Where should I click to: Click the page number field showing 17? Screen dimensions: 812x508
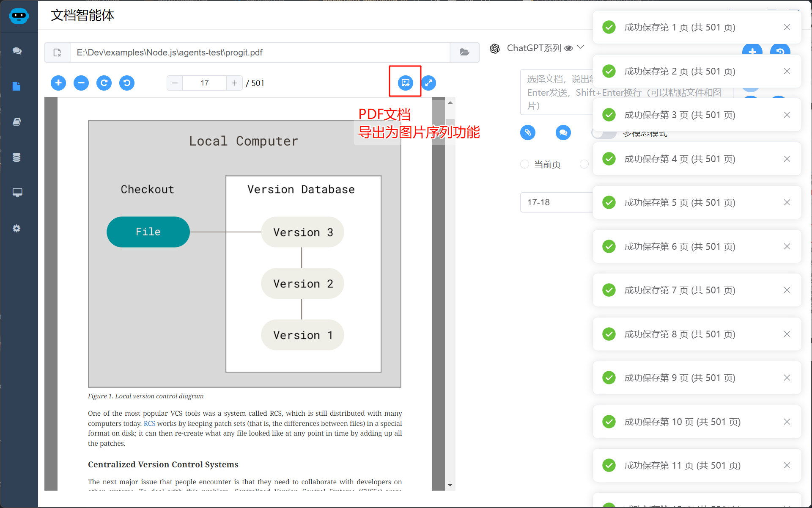point(205,83)
